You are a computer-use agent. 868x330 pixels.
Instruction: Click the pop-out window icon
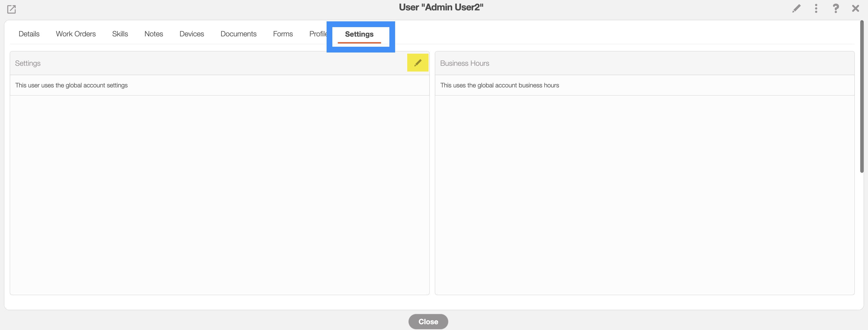tap(12, 9)
